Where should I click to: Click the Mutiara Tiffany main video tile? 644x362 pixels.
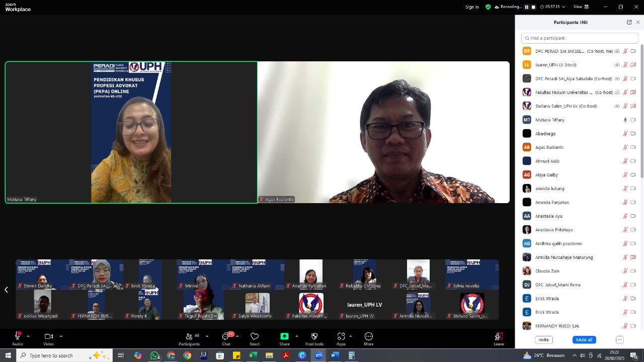pos(131,132)
